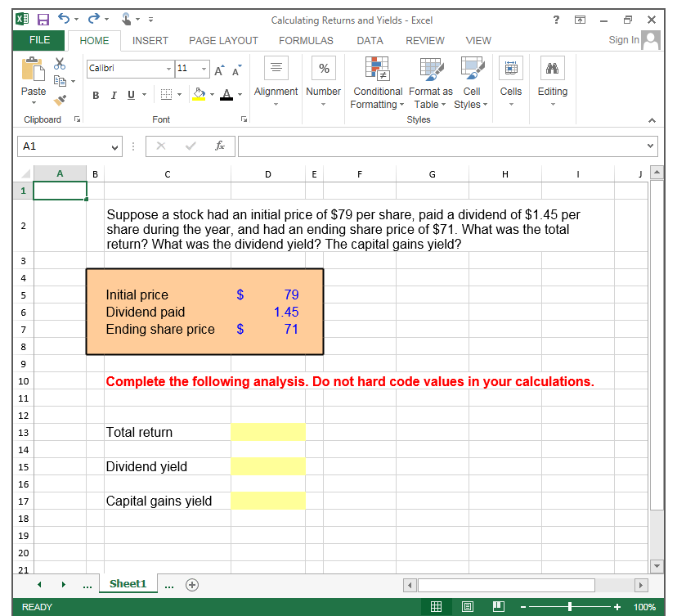Open the font size dropdown

tap(205, 69)
